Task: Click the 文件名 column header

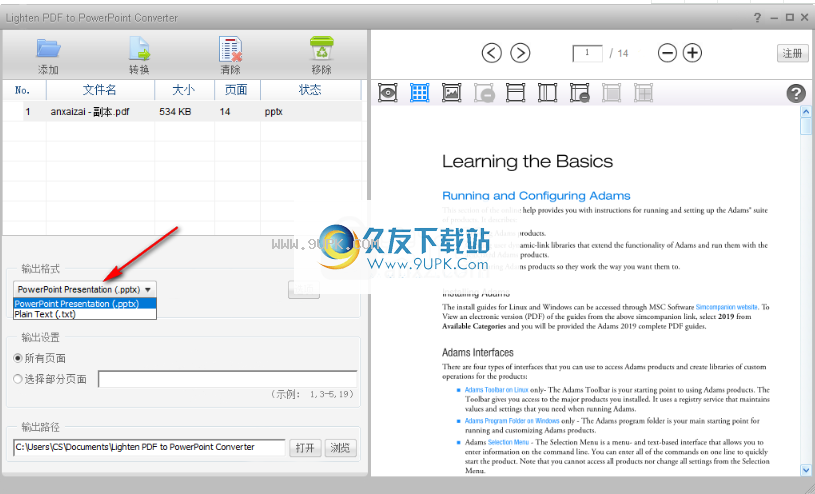Action: pyautogui.click(x=100, y=90)
